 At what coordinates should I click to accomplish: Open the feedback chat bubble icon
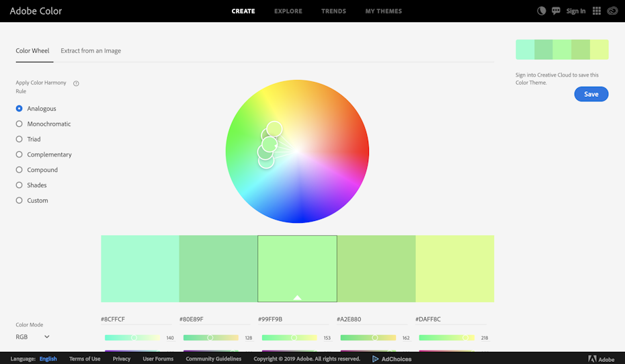(556, 11)
